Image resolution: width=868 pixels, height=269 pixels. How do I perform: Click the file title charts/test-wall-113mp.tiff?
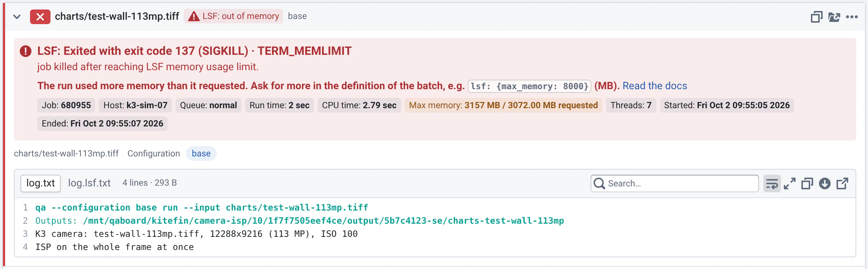(117, 16)
